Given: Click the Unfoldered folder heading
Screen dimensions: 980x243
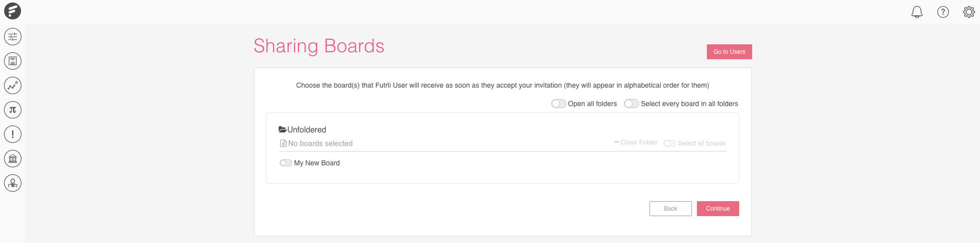Looking at the screenshot, I should pos(302,129).
